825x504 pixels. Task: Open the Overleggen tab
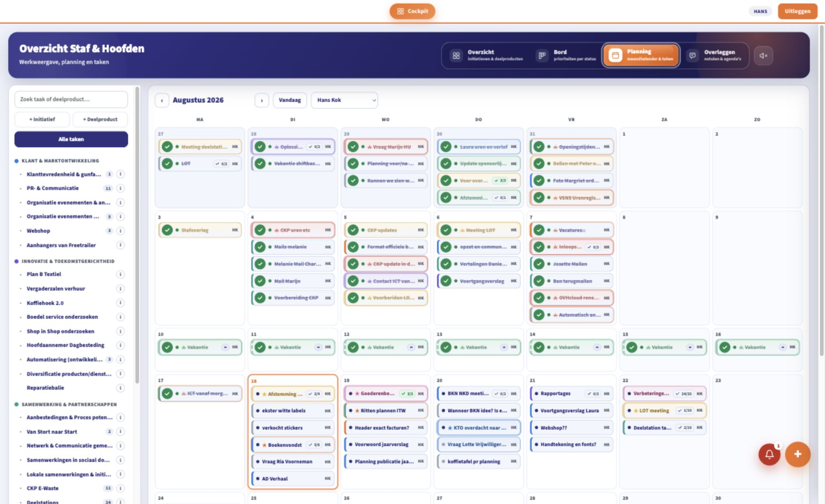pyautogui.click(x=714, y=55)
